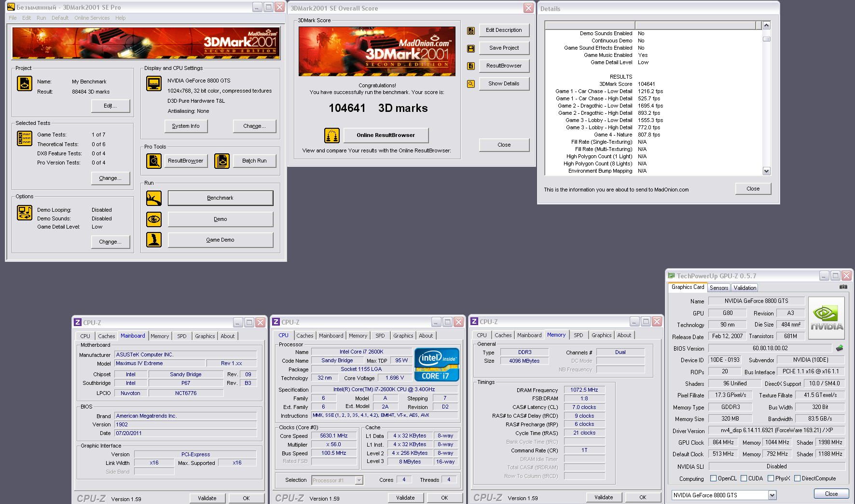Screen dimensions: 855x504
Task: Click the Online ResultBrowser button
Action: point(386,136)
